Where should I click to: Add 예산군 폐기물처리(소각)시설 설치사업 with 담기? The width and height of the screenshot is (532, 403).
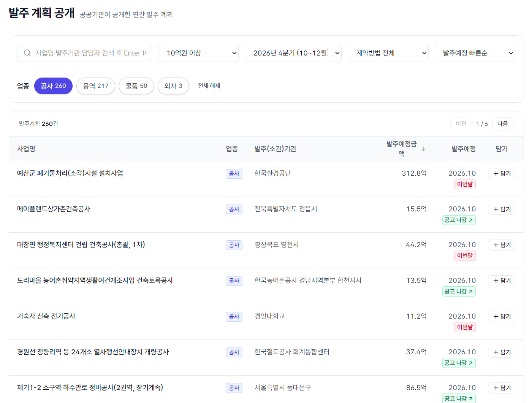502,174
